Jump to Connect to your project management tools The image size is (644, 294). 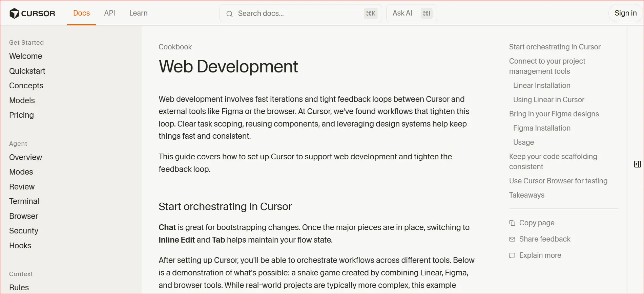coord(547,66)
